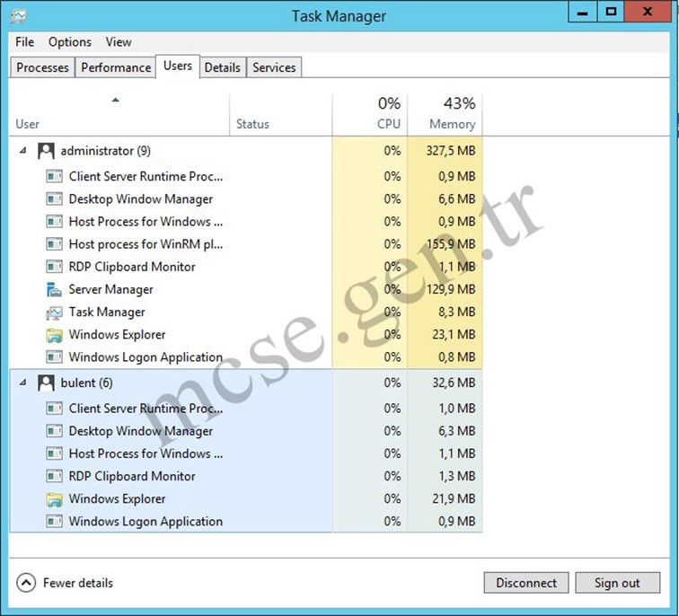Click the Server Manager process icon
The height and width of the screenshot is (616, 679).
tap(54, 290)
